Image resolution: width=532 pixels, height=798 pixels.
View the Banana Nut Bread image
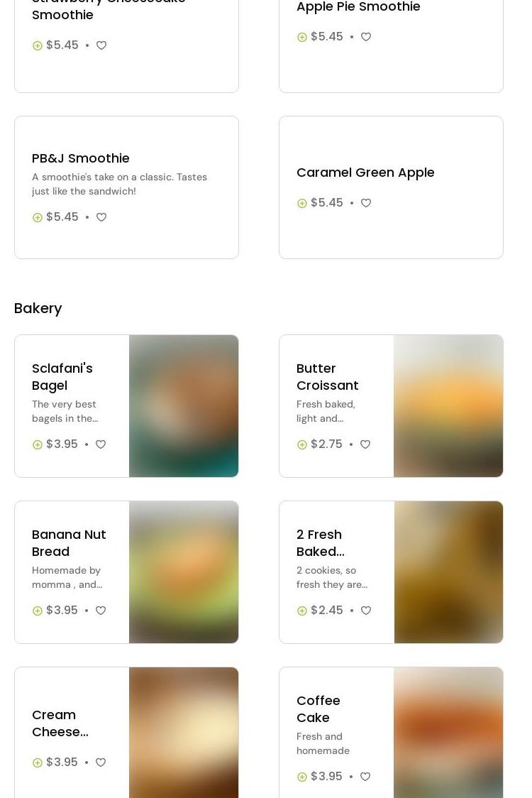tap(184, 572)
